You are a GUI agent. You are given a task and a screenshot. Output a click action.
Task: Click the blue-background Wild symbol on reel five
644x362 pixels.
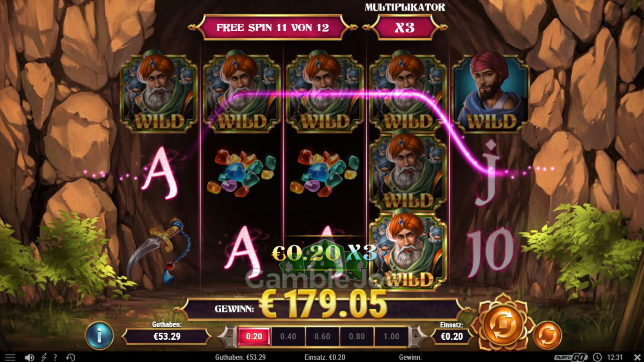[x=491, y=93]
